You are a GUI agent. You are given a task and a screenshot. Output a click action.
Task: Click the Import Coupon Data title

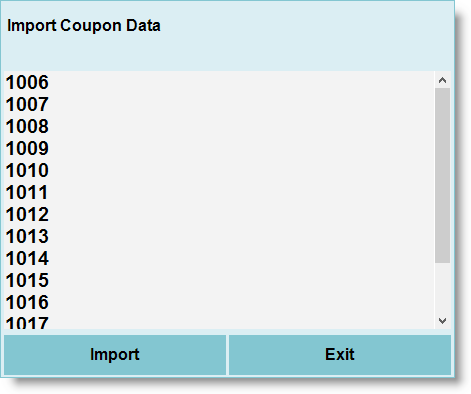pos(84,26)
